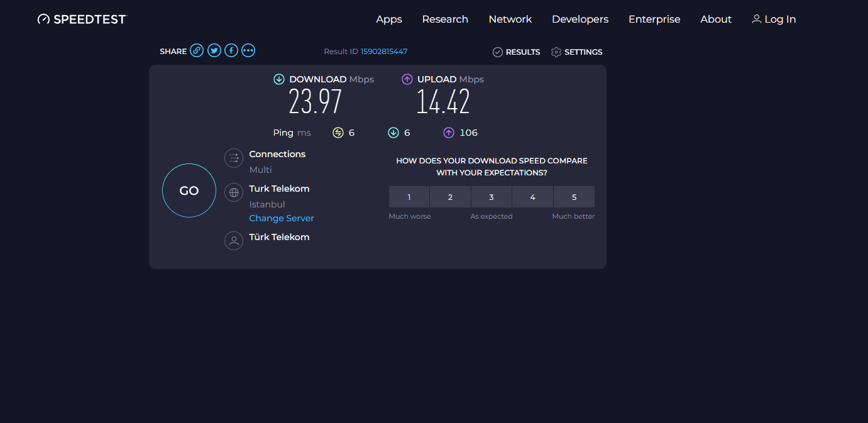Click the Speedtest logo
Image resolution: width=868 pixels, height=423 pixels.
tap(82, 19)
